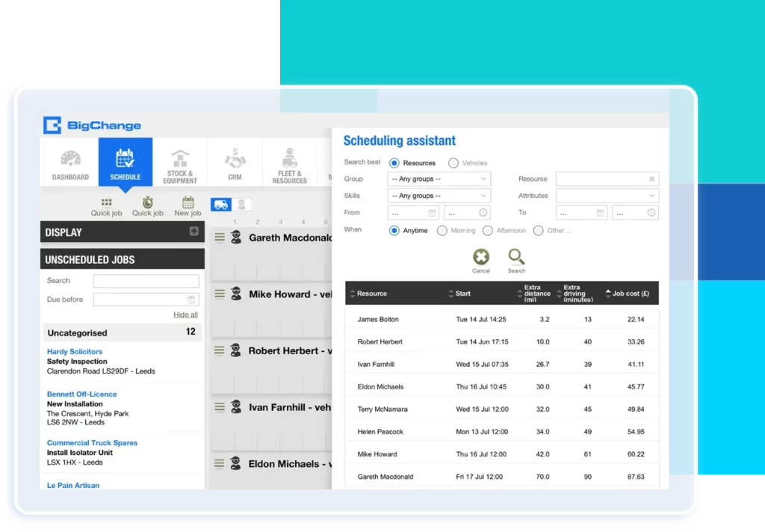Open Stock & Equipment section
The width and height of the screenshot is (765, 532).
tap(180, 157)
